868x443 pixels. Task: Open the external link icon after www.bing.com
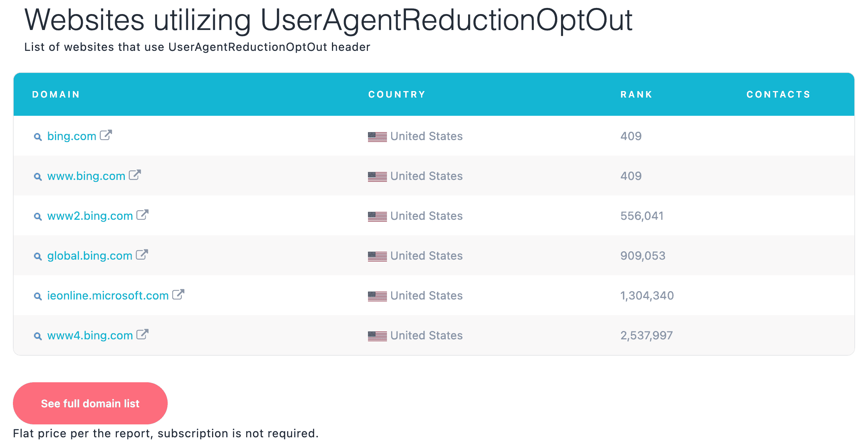pos(135,175)
